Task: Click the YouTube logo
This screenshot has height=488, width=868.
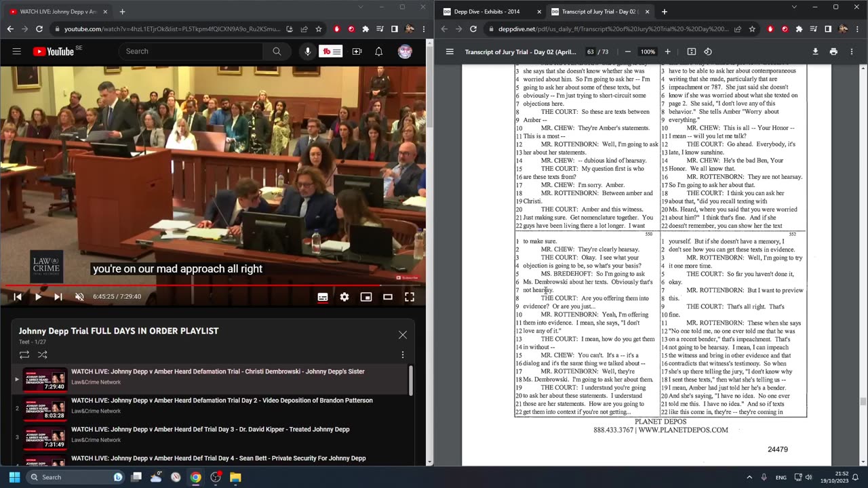Action: (53, 52)
